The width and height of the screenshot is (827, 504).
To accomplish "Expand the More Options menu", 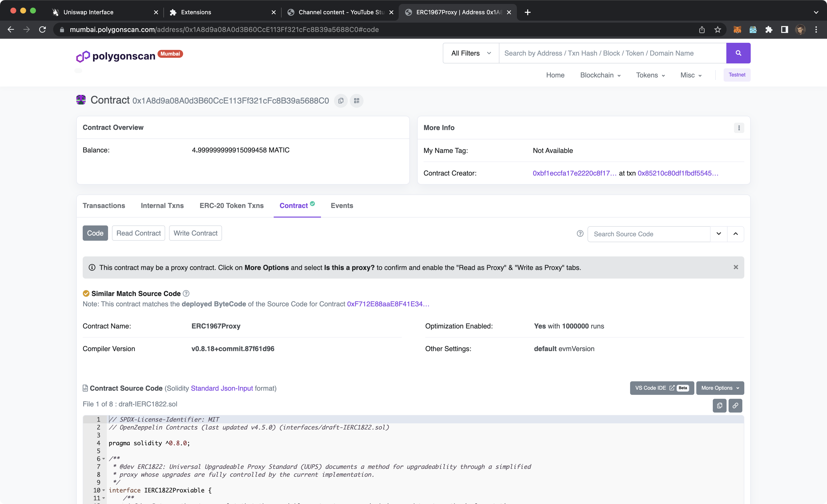I will [x=720, y=388].
